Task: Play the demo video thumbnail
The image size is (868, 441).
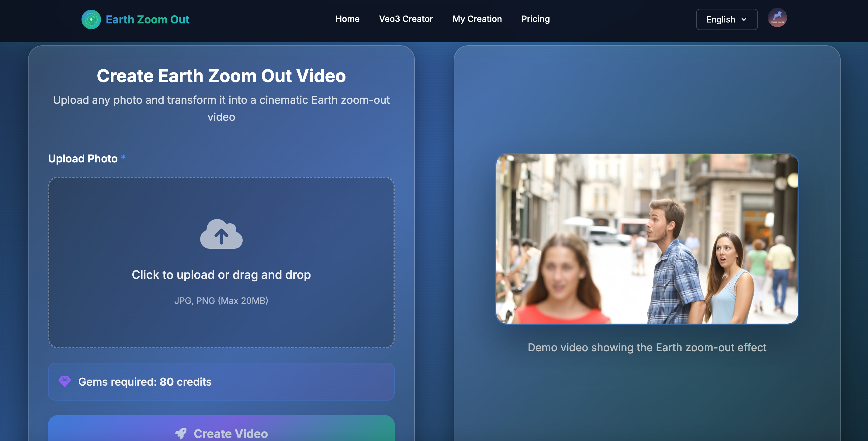Action: point(647,239)
